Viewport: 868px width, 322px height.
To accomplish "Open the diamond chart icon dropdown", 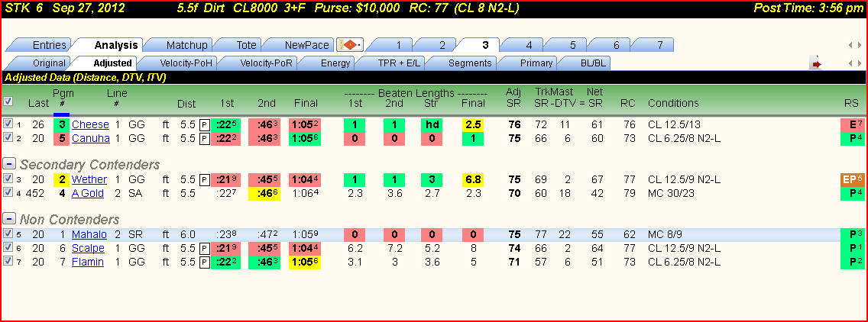I will tap(350, 45).
